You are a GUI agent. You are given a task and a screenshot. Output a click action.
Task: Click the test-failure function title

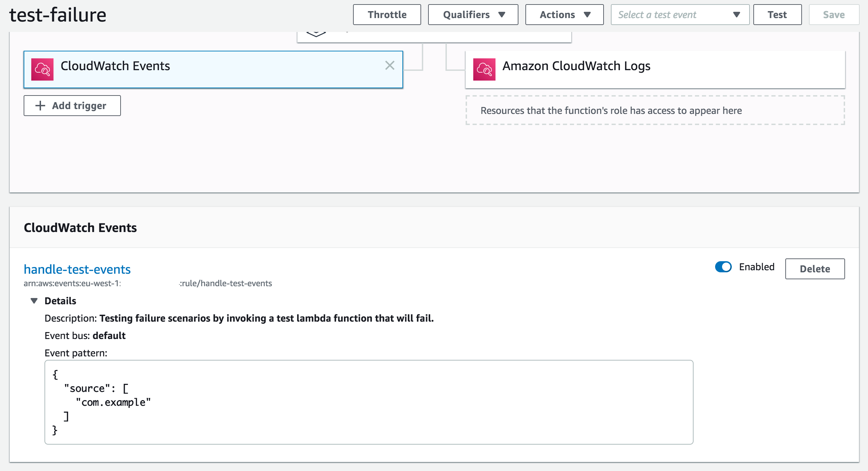pos(58,15)
